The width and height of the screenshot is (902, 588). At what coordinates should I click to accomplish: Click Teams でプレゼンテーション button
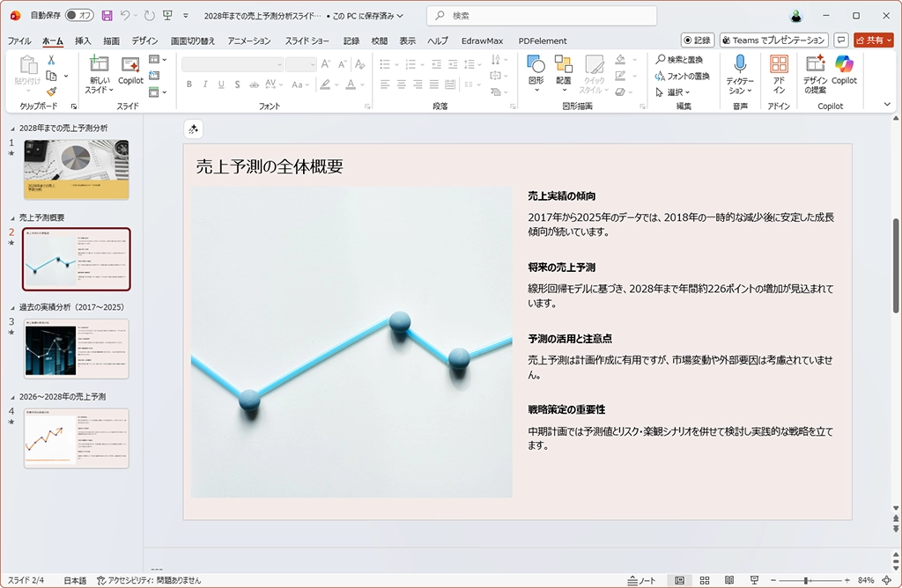click(x=773, y=40)
